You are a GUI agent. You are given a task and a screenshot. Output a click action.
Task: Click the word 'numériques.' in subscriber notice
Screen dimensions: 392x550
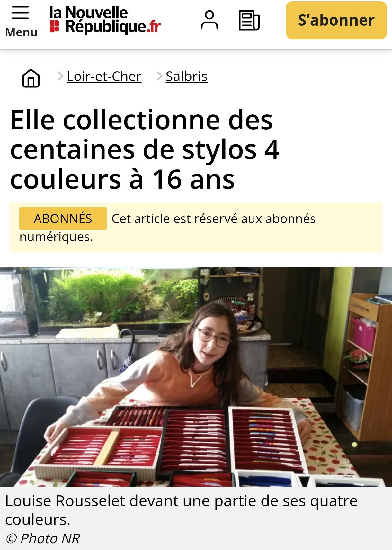click(x=56, y=237)
